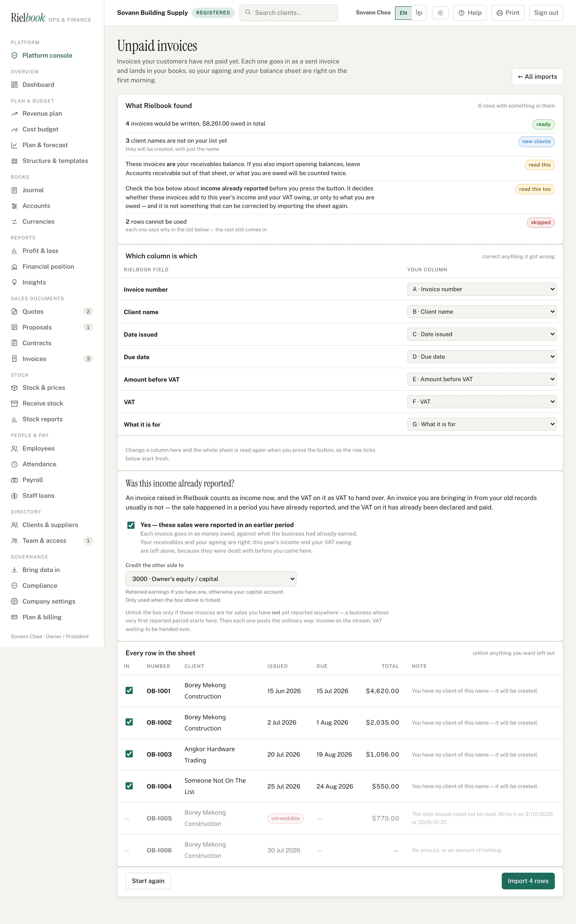Untick the OB-1004 row checkbox
The width and height of the screenshot is (576, 924).
pos(129,786)
